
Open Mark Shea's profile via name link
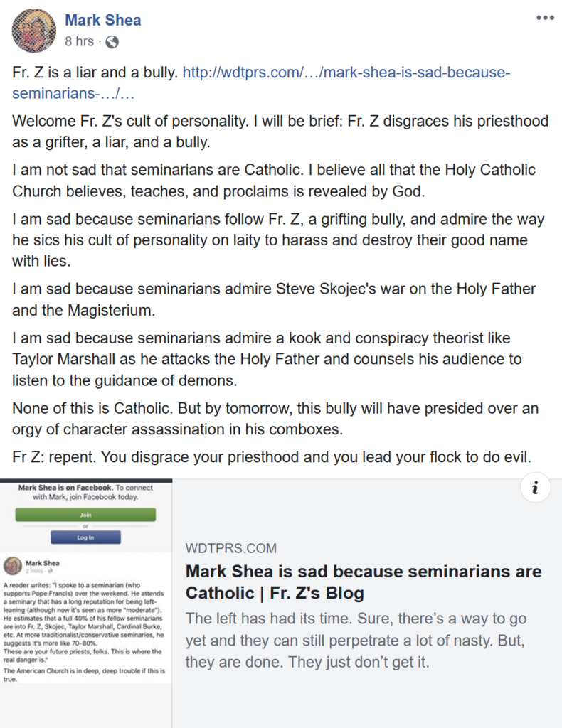point(103,20)
